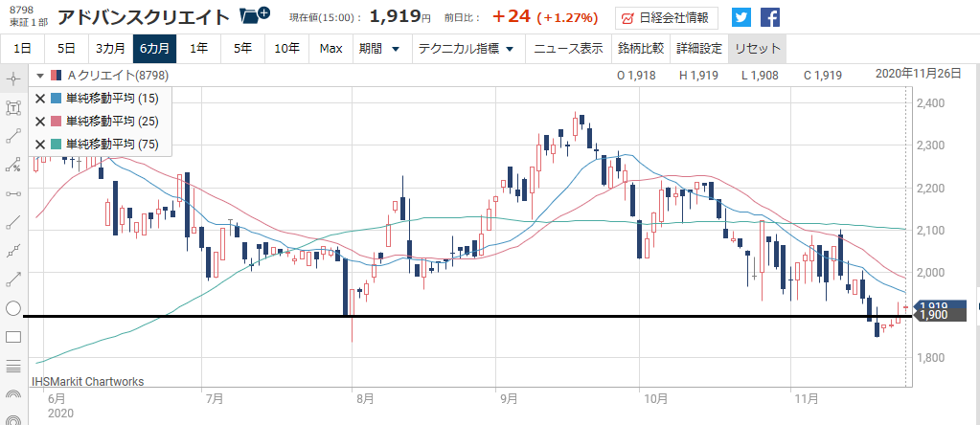
Task: Switch to the 5日 range tab
Action: point(66,49)
